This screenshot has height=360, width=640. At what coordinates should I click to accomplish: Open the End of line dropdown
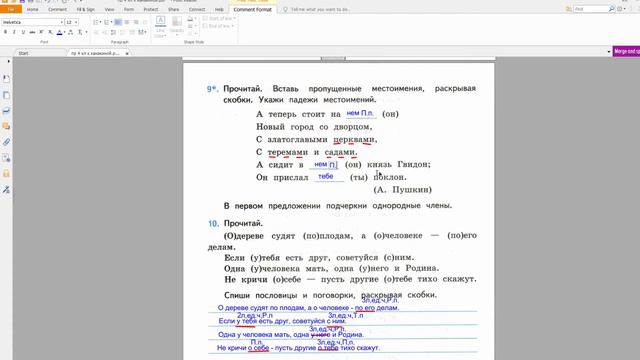[x=218, y=26]
